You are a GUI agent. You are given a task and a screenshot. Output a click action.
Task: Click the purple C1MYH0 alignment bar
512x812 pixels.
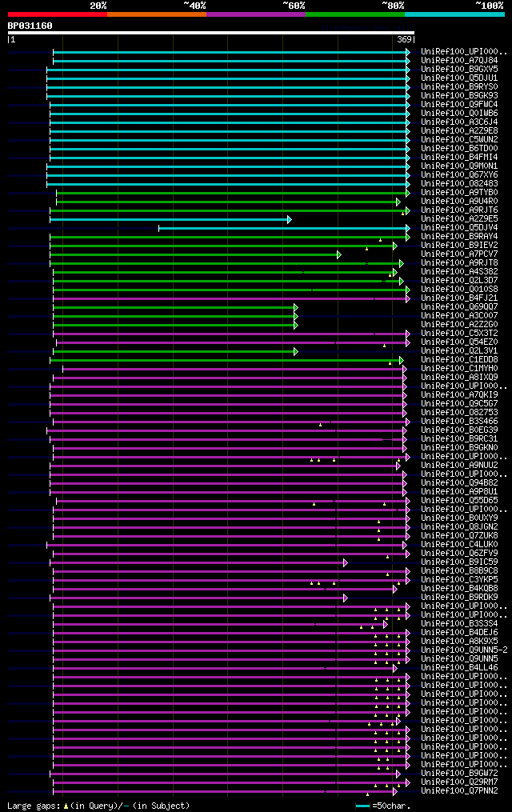[234, 370]
